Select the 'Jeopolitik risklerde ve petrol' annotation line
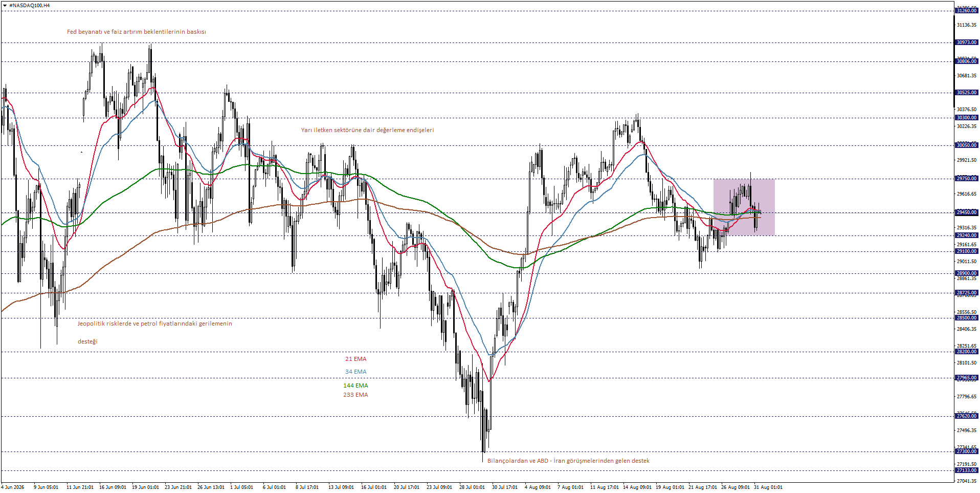980x493 pixels. pos(154,324)
